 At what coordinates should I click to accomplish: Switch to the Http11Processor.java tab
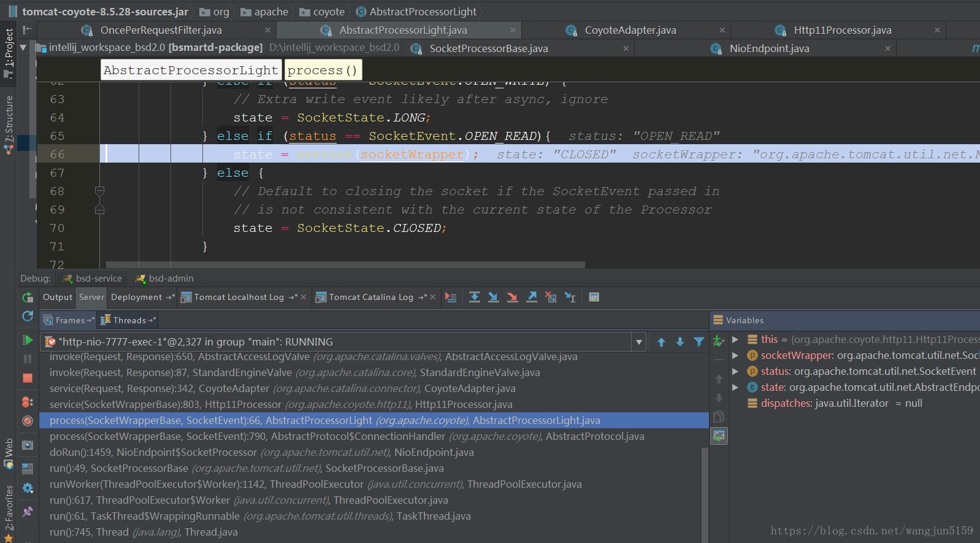point(843,30)
